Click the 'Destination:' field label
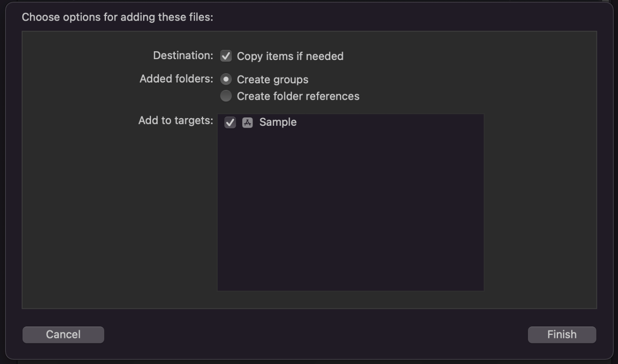Viewport: 618px width, 364px height. click(183, 56)
